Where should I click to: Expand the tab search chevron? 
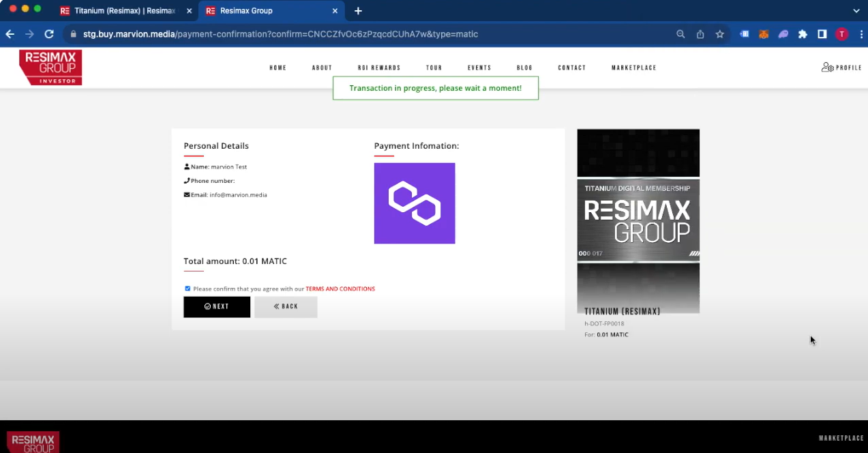pyautogui.click(x=856, y=11)
